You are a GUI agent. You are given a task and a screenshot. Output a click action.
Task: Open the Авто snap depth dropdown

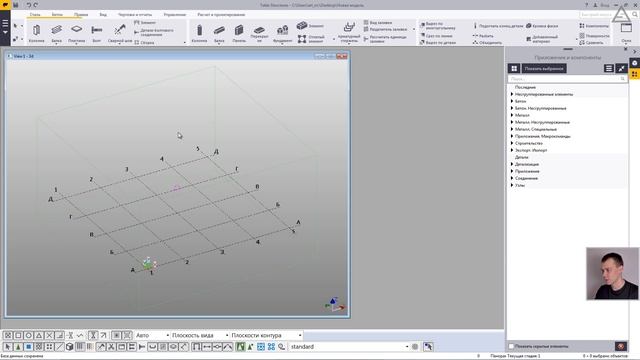click(152, 335)
